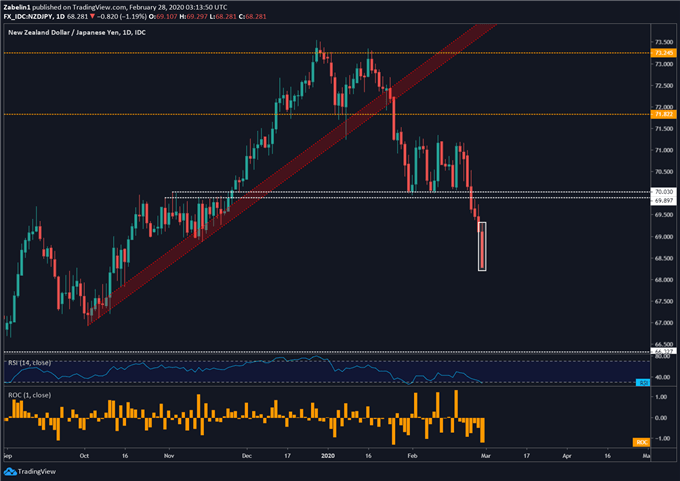Image resolution: width=680 pixels, height=481 pixels.
Task: Click the Open value 69.107
Action: coord(167,16)
